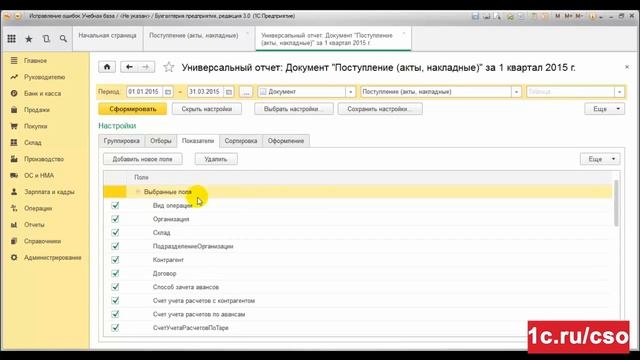The height and width of the screenshot is (360, 640).
Task: Click the fields list vertical scrollbar
Action: pyautogui.click(x=616, y=204)
